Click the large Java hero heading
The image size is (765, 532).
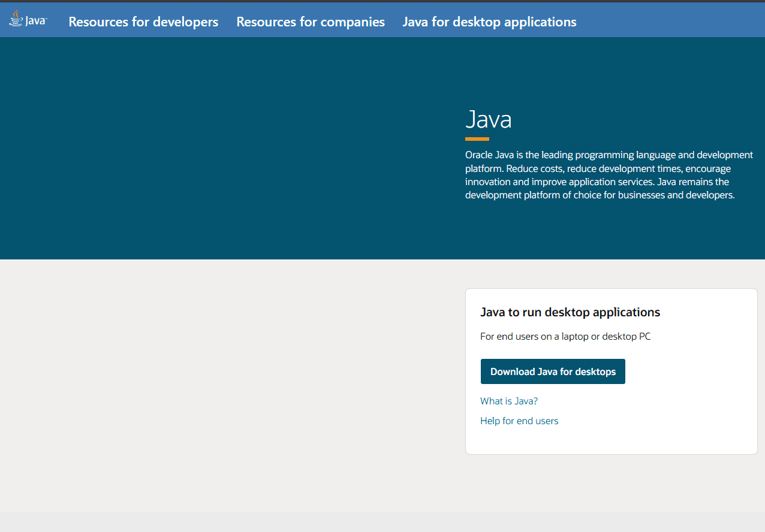488,119
